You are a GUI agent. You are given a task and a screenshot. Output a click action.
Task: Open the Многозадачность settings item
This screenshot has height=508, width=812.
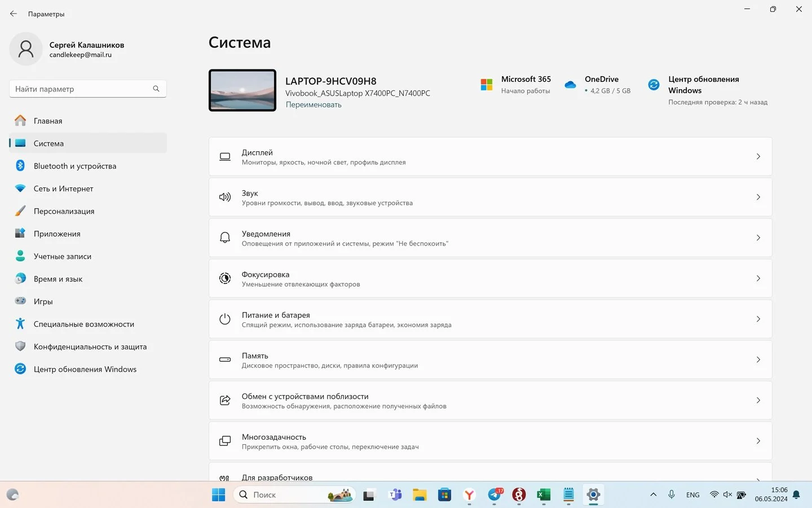pos(490,441)
